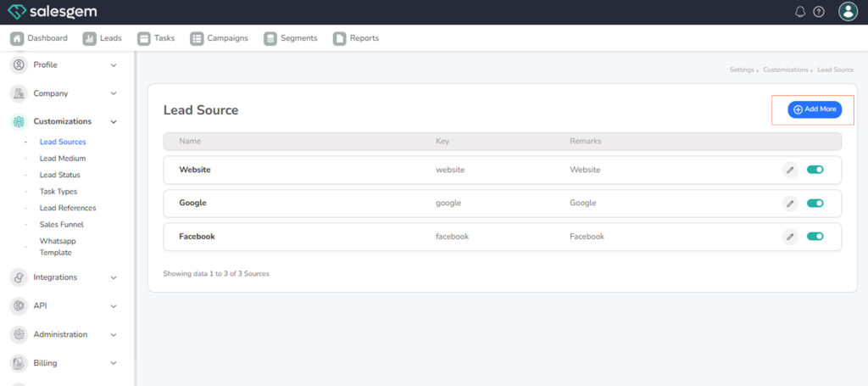868x386 pixels.
Task: Click the notification bell icon
Action: (800, 12)
